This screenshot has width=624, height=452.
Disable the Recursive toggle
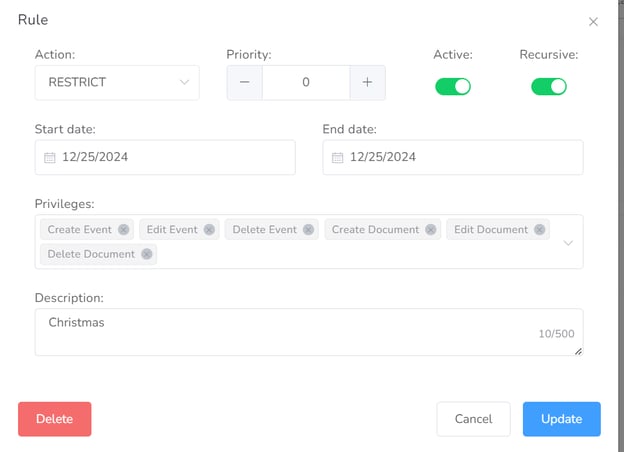click(548, 86)
